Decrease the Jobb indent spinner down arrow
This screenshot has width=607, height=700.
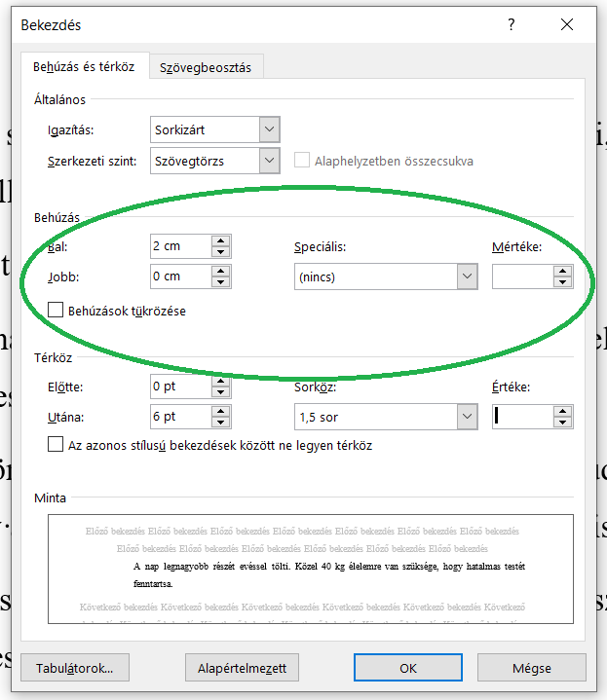(221, 282)
